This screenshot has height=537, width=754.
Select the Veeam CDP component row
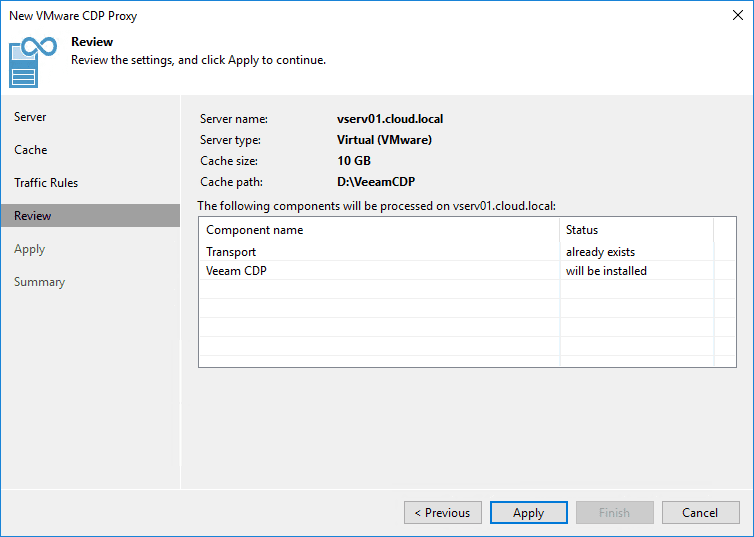pos(237,271)
